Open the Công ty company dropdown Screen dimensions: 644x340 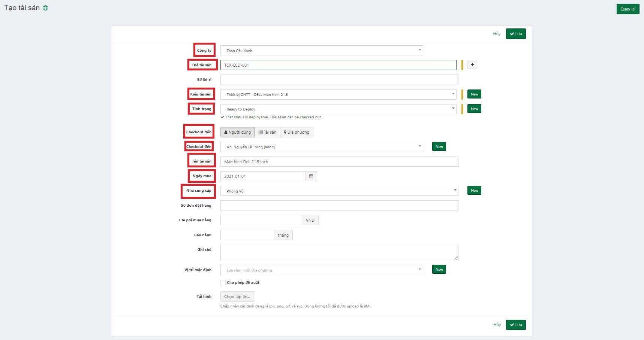pos(321,51)
